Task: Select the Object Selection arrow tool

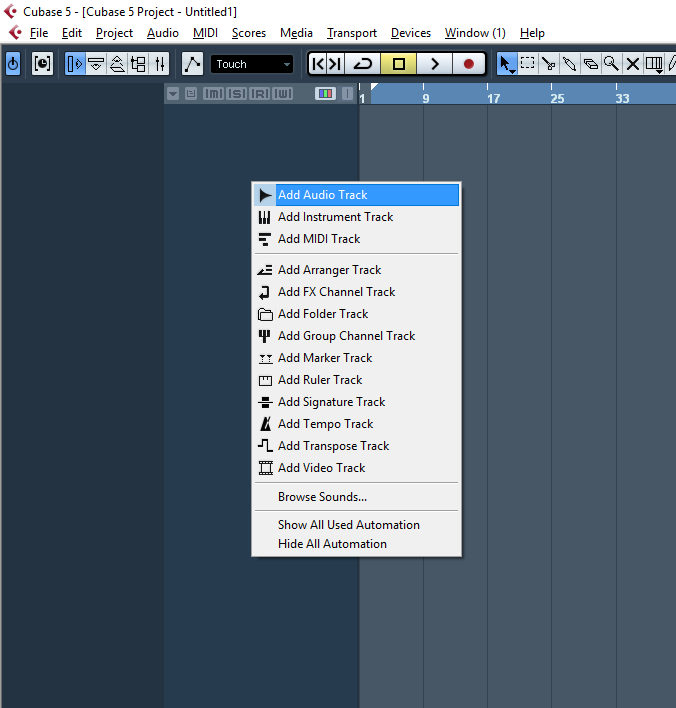Action: (506, 64)
